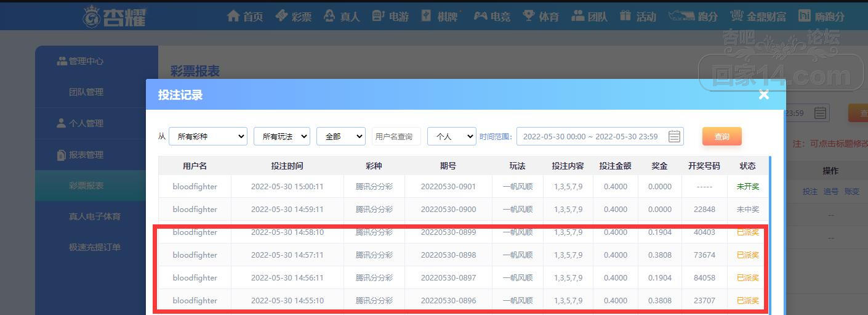Image resolution: width=868 pixels, height=315 pixels.
Task: Expand the 个人 scope dropdown
Action: click(x=452, y=136)
